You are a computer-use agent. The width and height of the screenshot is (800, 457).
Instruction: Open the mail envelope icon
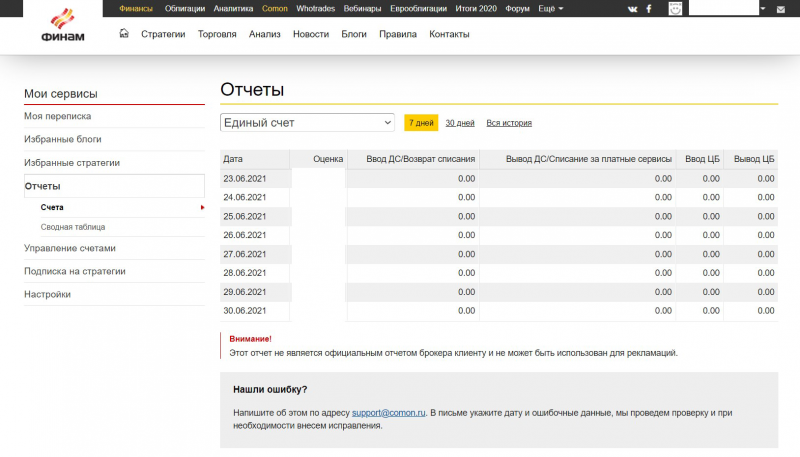tap(781, 8)
